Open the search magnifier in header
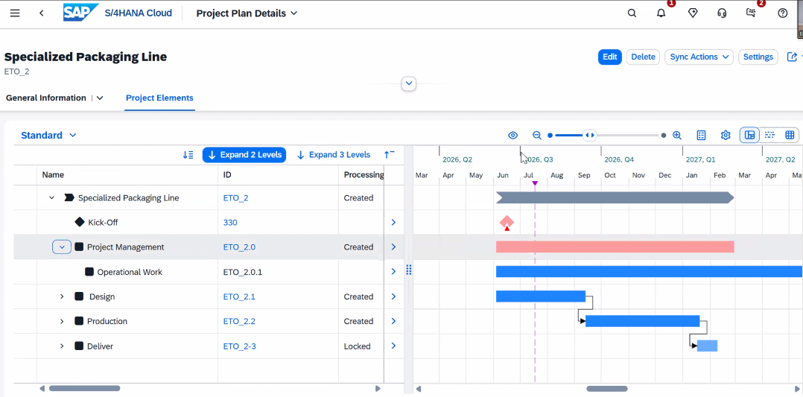 [632, 13]
